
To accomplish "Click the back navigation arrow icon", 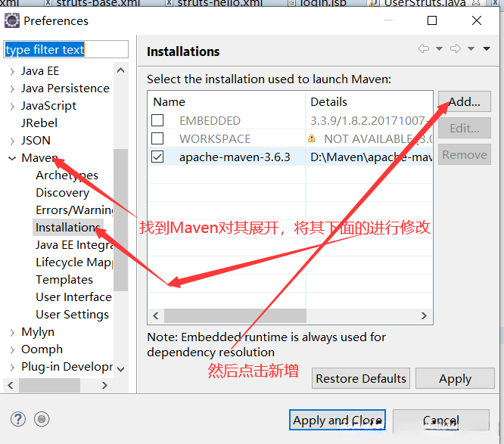I will [424, 48].
